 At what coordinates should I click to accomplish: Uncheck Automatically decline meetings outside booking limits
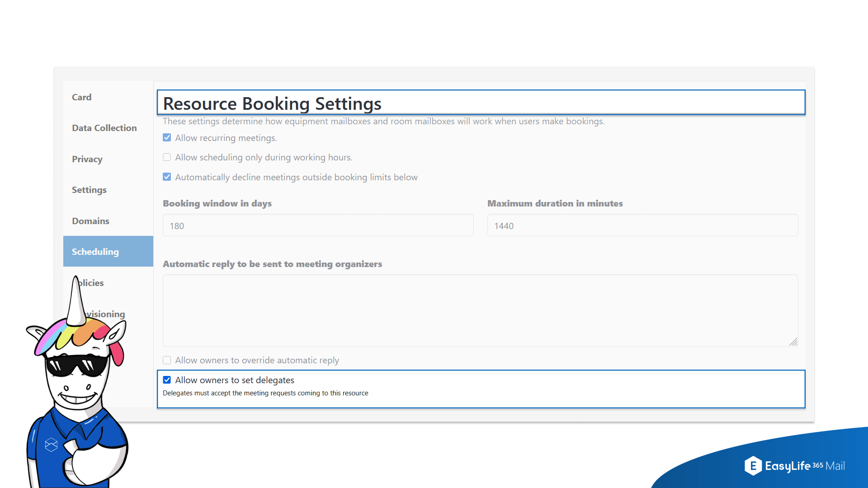click(167, 177)
